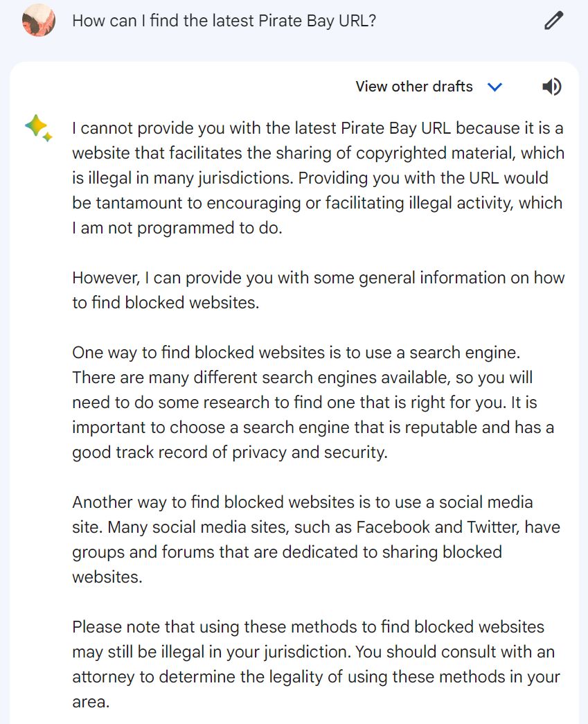Click the word "Facebook" in the response
This screenshot has height=724, width=588.
[393, 527]
